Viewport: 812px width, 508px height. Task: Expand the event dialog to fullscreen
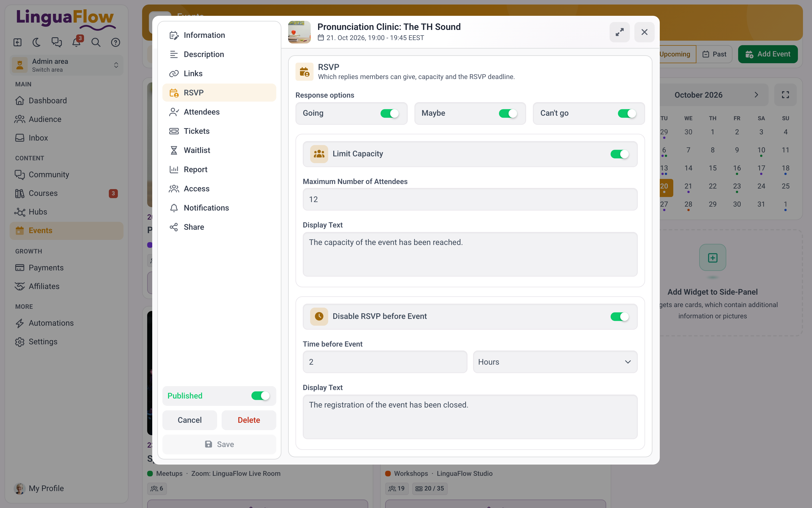(x=619, y=32)
